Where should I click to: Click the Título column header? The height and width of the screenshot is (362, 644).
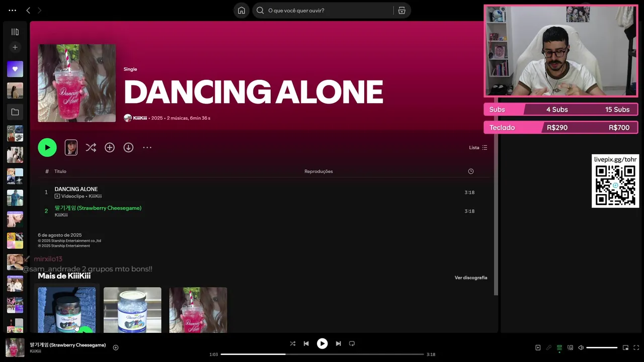coord(60,171)
